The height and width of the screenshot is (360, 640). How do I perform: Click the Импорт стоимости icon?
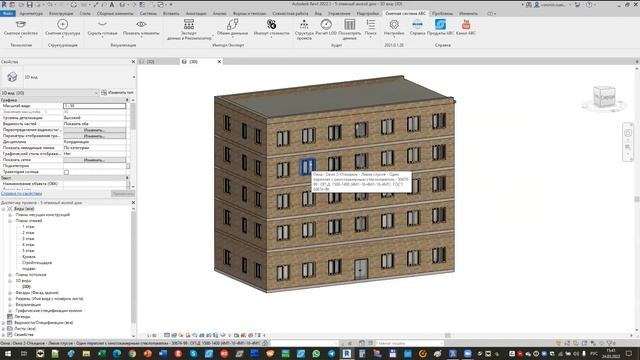click(271, 24)
